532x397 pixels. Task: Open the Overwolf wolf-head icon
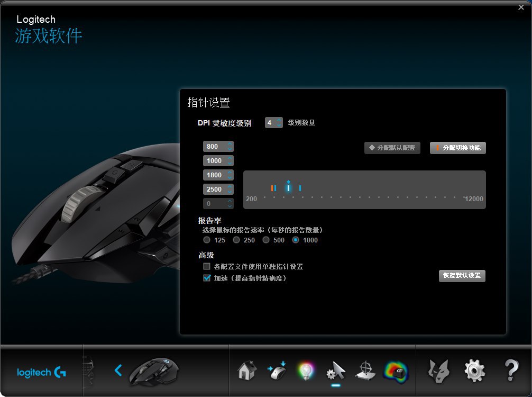coord(438,371)
